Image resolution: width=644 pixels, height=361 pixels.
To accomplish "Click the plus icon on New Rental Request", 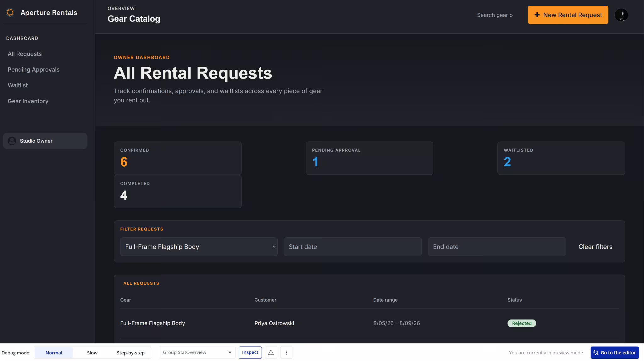I will (537, 15).
